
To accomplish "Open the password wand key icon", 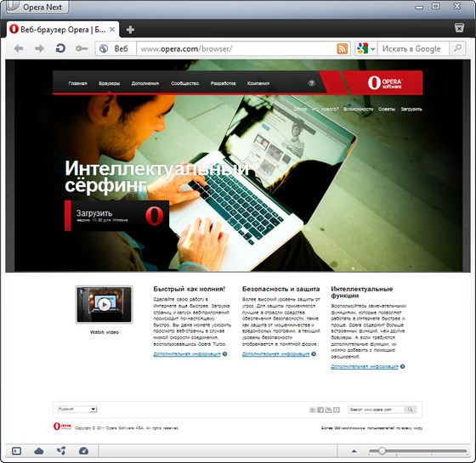I will pyautogui.click(x=82, y=48).
